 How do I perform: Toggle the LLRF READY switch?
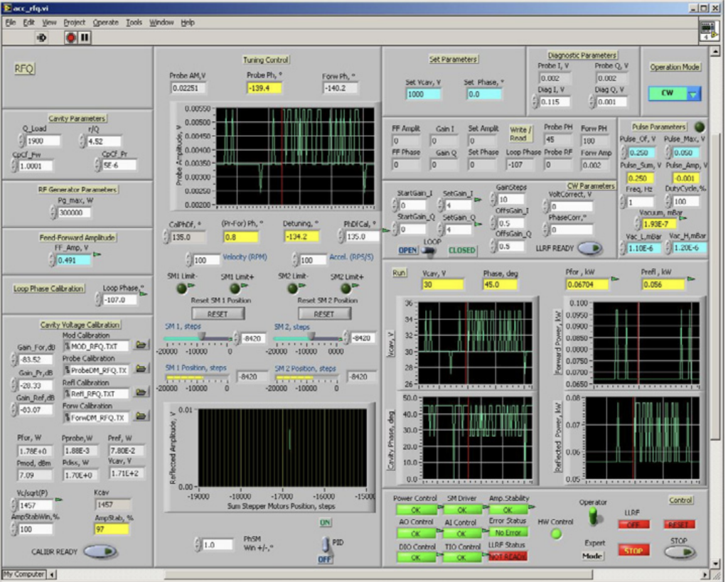coord(589,248)
